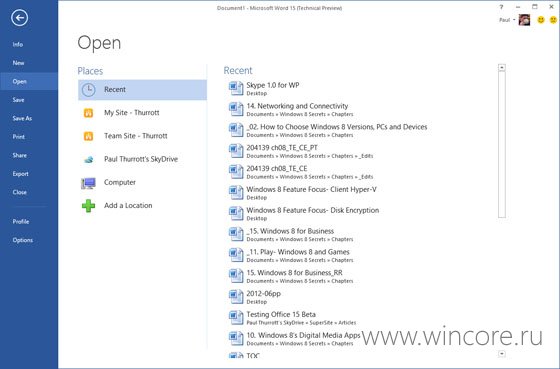Image resolution: width=560 pixels, height=369 pixels.
Task: Open the 2012-06pp document title
Action: [x=264, y=294]
